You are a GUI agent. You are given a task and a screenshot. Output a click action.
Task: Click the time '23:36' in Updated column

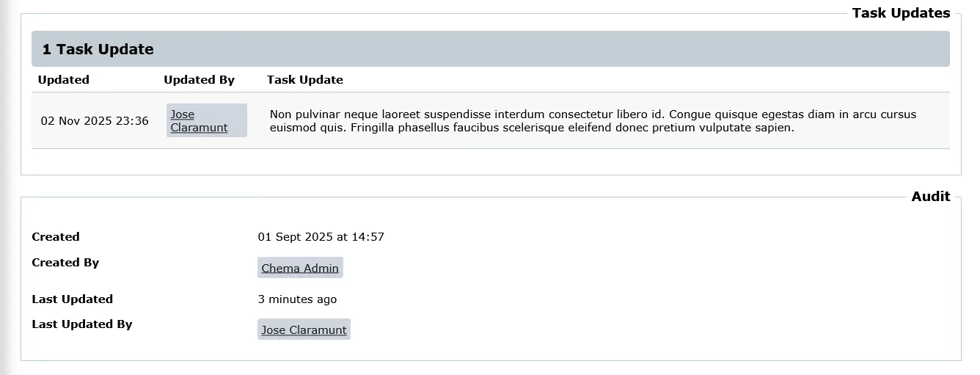pos(132,121)
